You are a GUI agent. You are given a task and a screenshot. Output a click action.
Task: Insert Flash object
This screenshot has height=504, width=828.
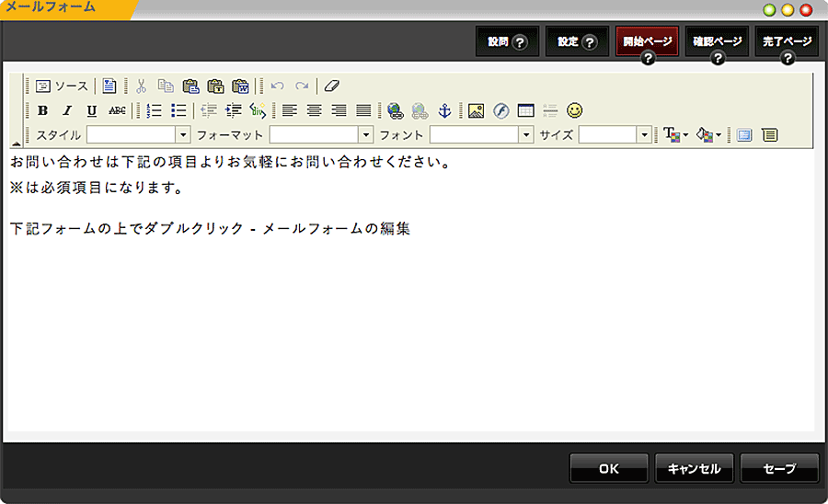click(x=500, y=110)
